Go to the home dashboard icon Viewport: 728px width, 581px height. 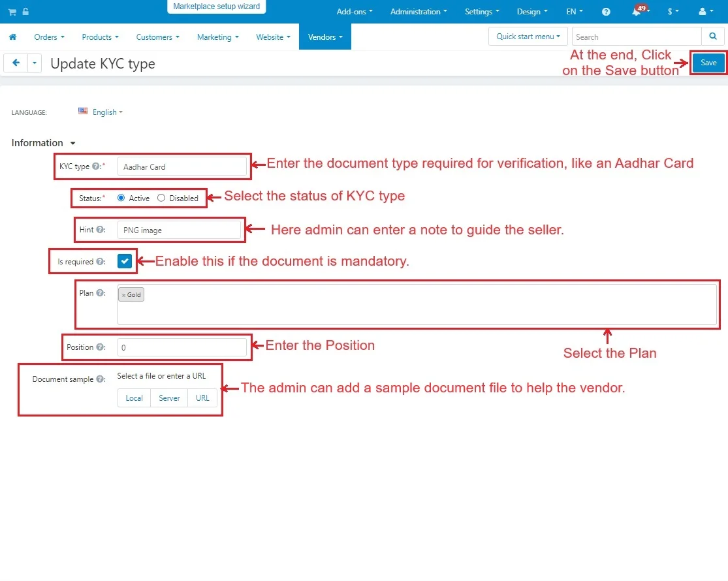point(13,37)
